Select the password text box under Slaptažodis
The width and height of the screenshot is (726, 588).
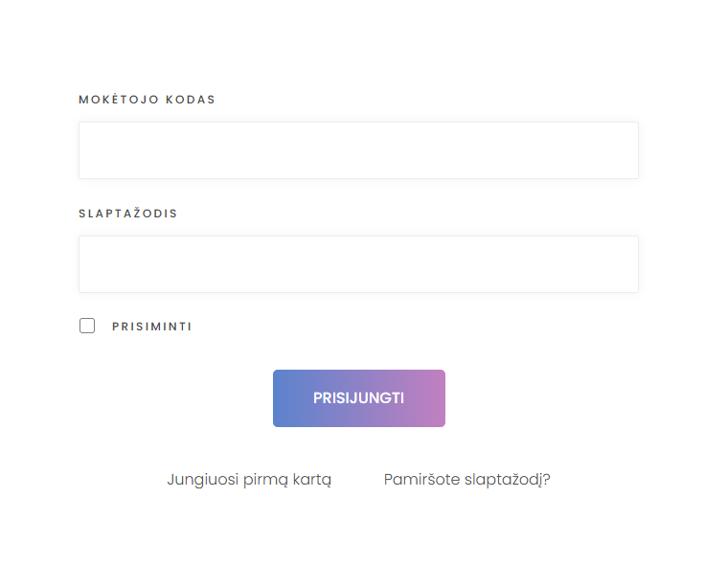(x=358, y=264)
